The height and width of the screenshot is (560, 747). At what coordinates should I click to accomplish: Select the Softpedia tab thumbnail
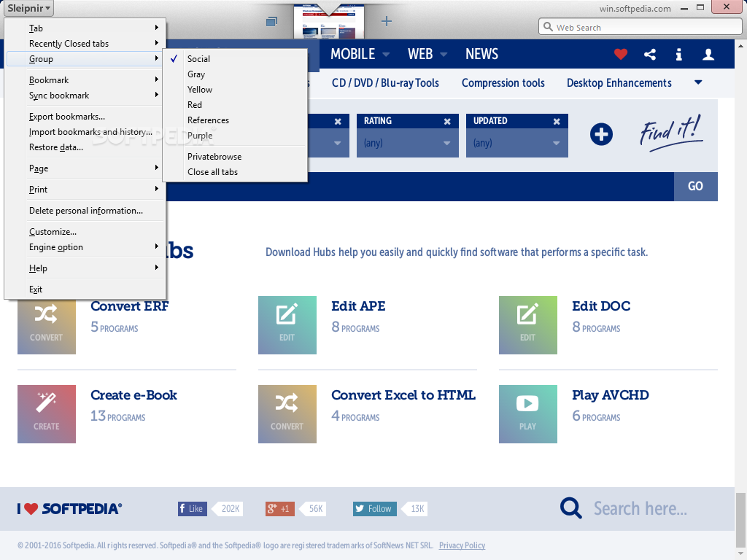(329, 21)
